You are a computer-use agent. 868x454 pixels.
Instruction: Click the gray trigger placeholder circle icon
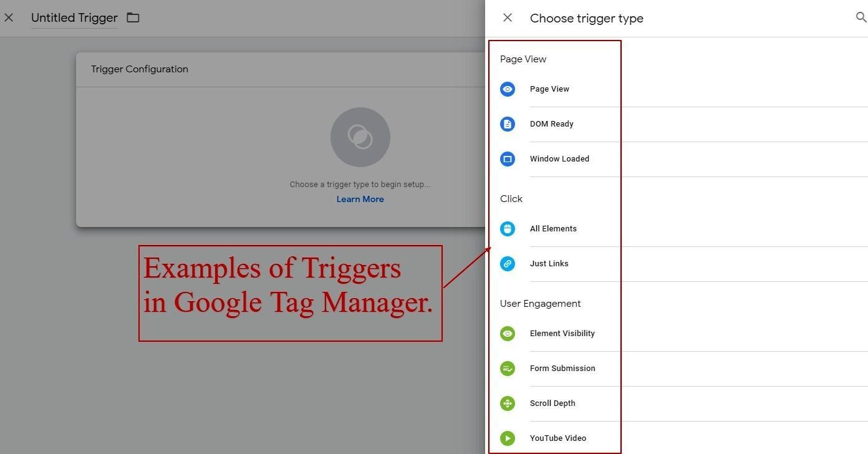click(x=360, y=137)
